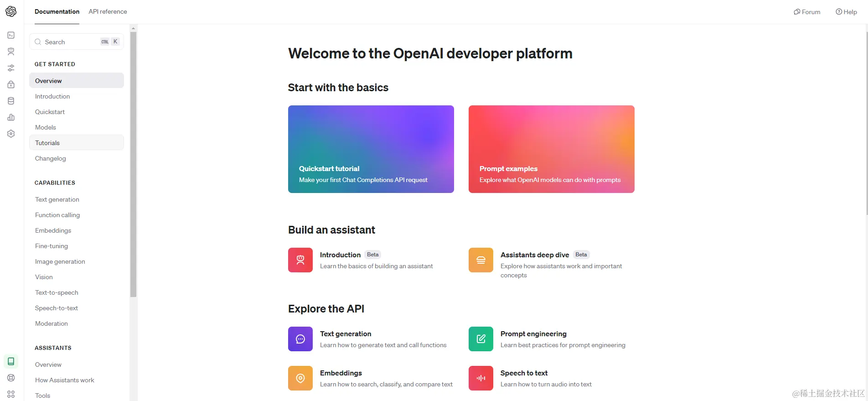Open the Playground terminal icon in the left rail

click(x=11, y=35)
